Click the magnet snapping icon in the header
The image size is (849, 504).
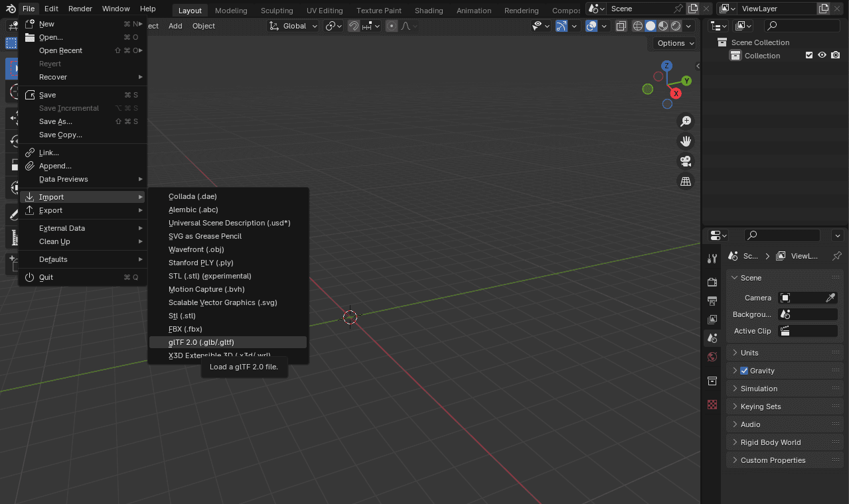pos(352,26)
